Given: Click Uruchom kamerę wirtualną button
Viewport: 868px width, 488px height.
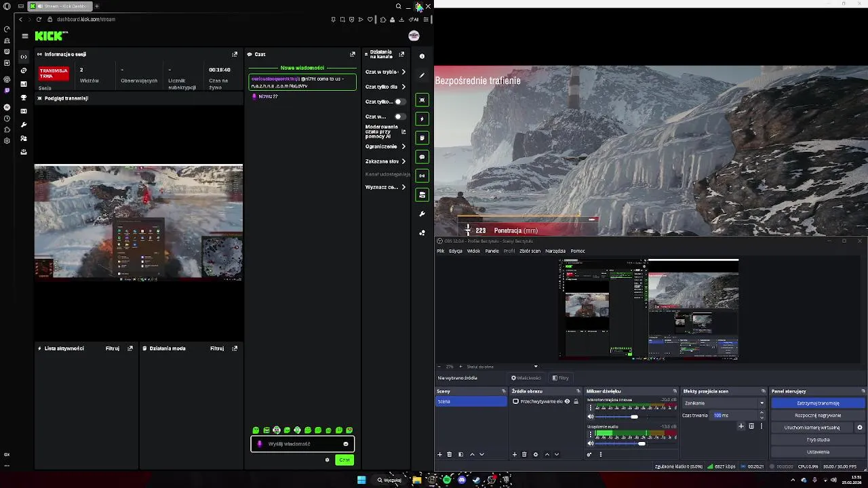Looking at the screenshot, I should coord(812,428).
